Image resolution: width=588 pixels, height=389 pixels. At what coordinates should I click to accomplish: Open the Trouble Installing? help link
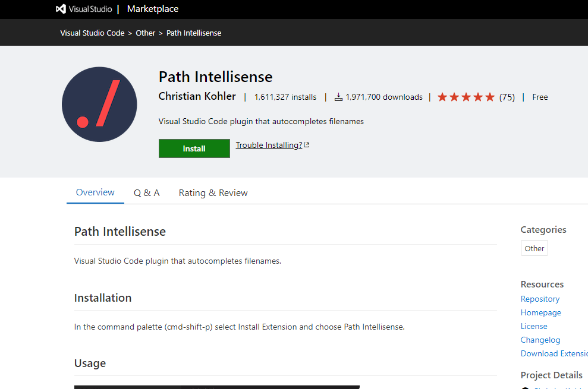269,145
